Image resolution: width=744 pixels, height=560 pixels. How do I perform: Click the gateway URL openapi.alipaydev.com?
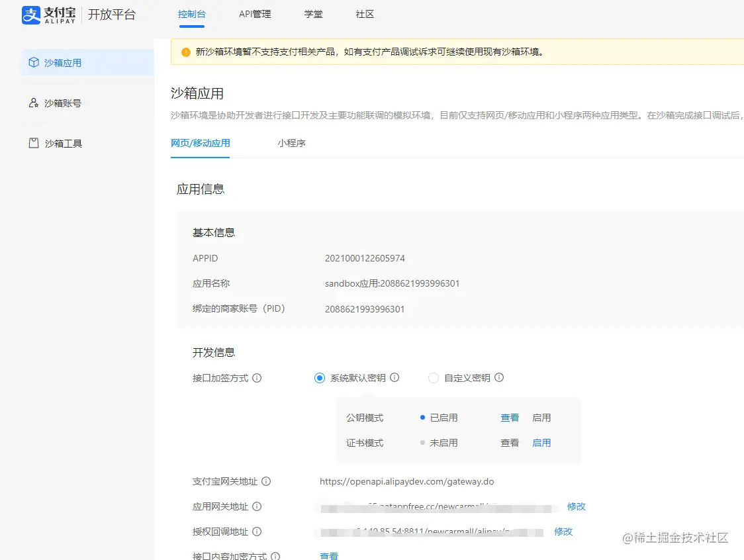tap(406, 481)
